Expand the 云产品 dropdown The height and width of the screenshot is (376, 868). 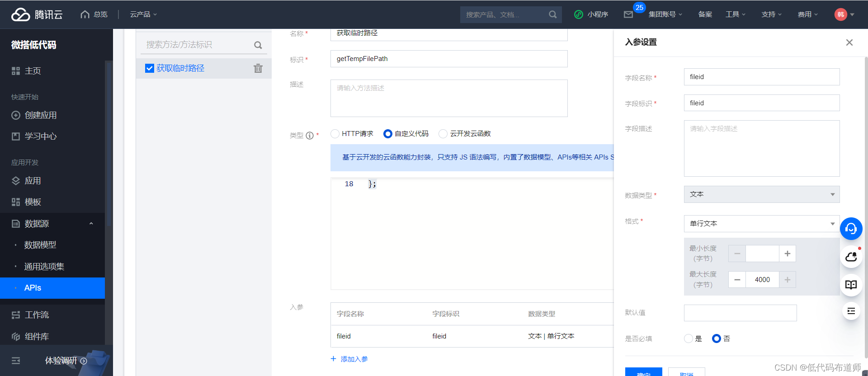pyautogui.click(x=143, y=14)
